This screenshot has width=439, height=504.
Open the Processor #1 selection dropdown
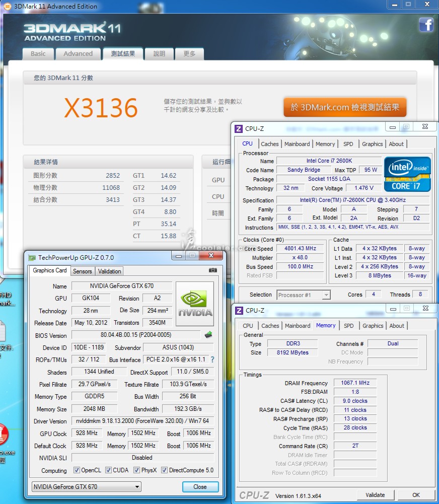(304, 295)
